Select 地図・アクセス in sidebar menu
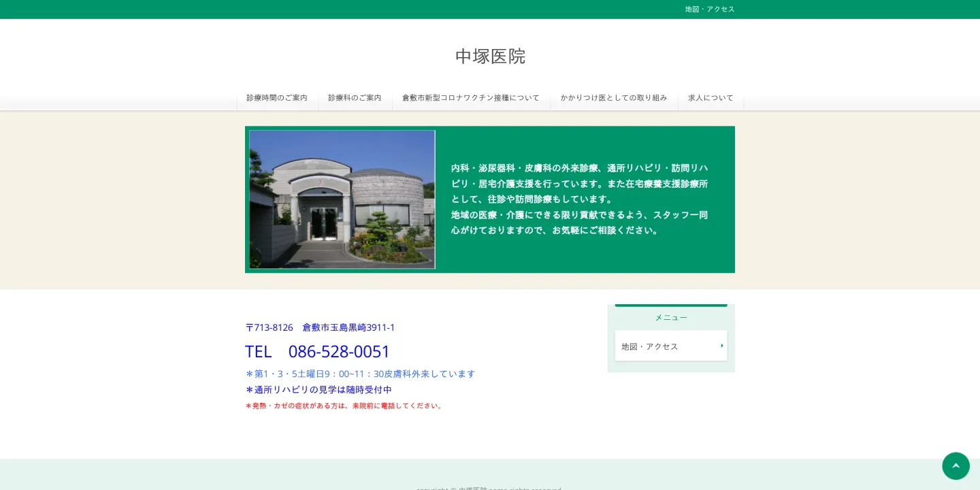This screenshot has width=980, height=490. 671,346
